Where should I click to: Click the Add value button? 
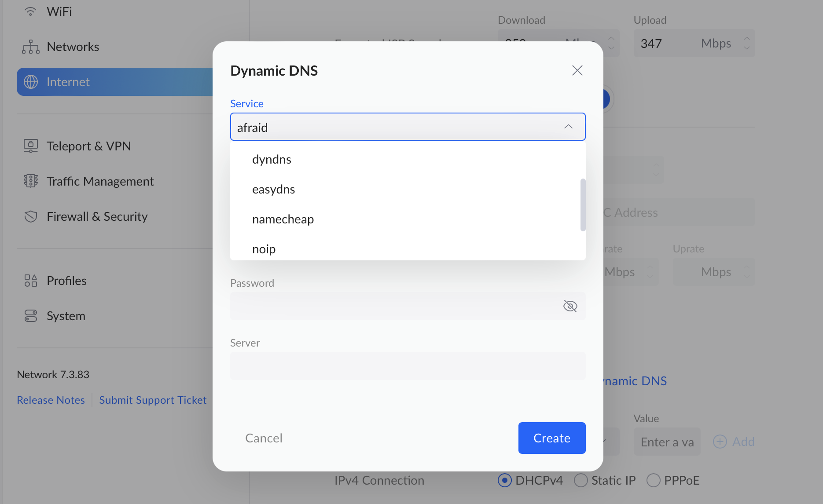[x=734, y=442]
